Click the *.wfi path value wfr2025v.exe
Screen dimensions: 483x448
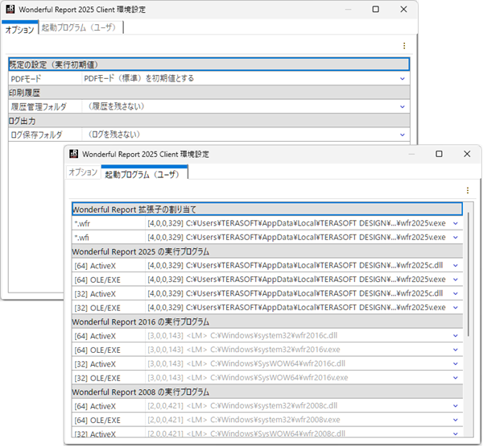[296, 237]
